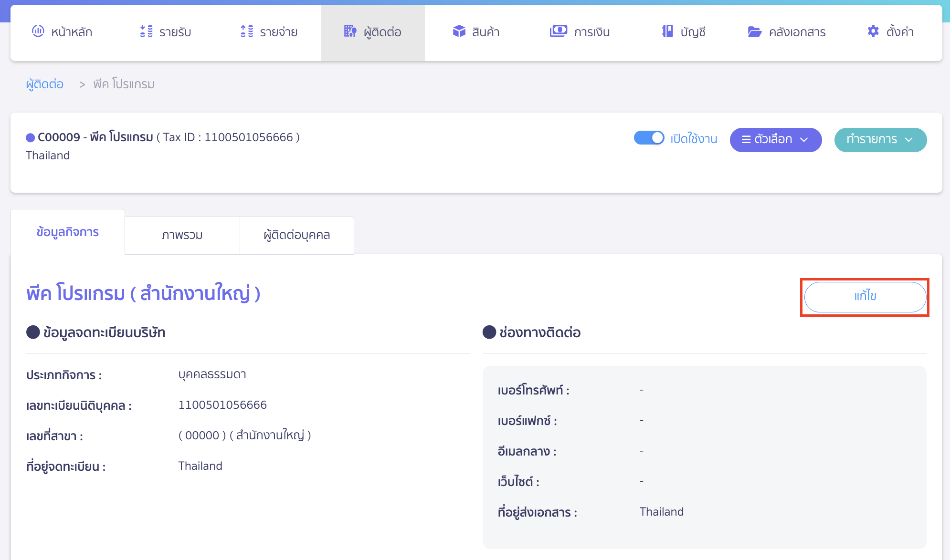
Task: Go back via the ผู้ติดต่อ breadcrumb link
Action: point(44,83)
